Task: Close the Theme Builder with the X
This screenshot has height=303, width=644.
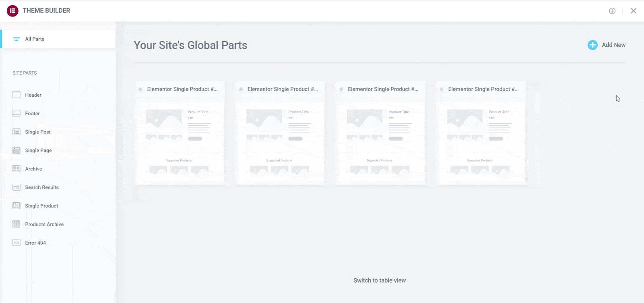Action: pyautogui.click(x=634, y=11)
